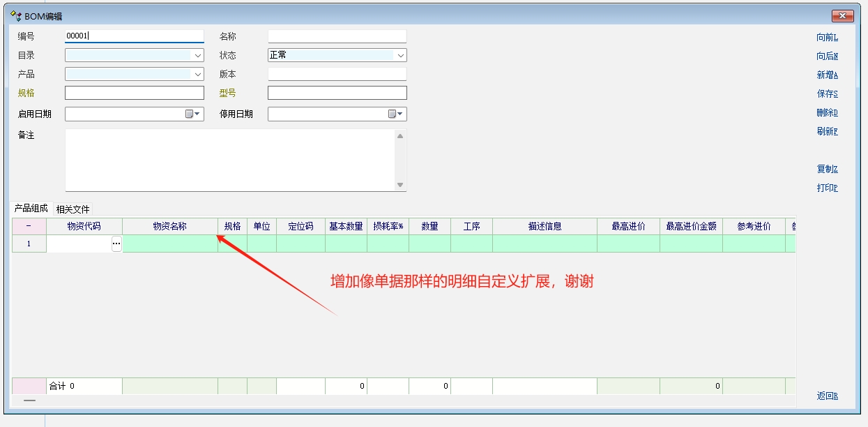Click the 删除 button
This screenshot has height=427, width=868.
tap(827, 112)
